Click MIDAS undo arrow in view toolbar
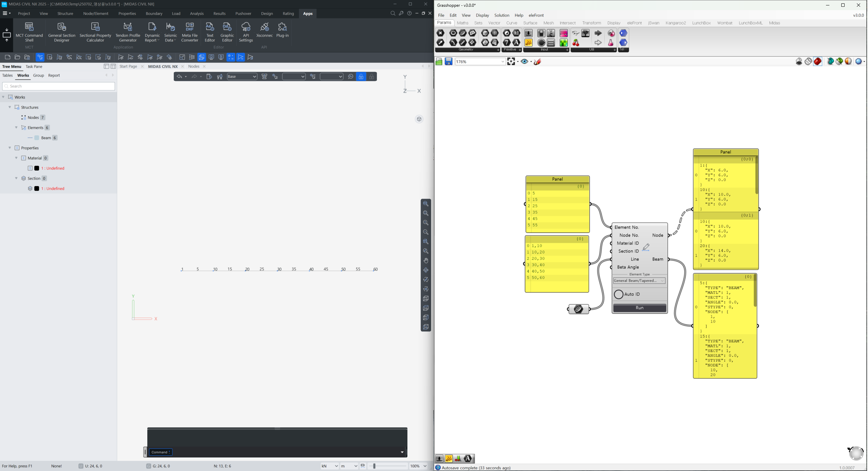 click(x=179, y=77)
